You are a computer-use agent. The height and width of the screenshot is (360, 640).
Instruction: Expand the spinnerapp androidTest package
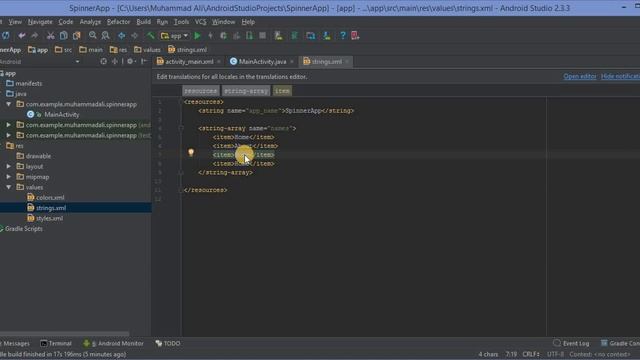[9, 125]
